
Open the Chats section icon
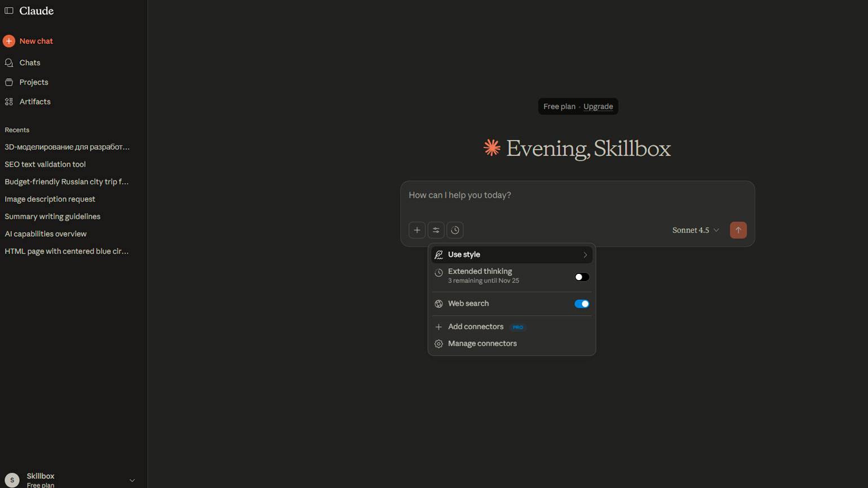pyautogui.click(x=9, y=63)
